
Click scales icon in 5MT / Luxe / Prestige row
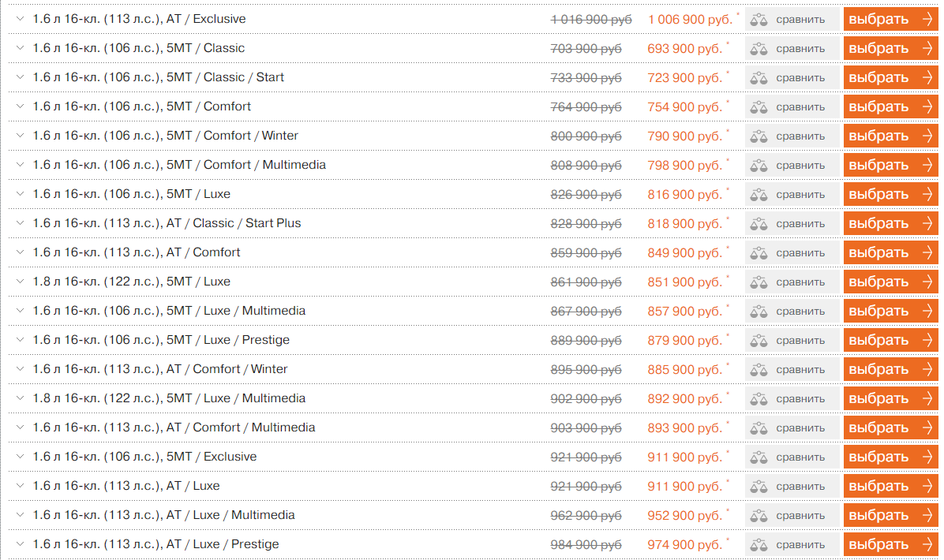(759, 341)
